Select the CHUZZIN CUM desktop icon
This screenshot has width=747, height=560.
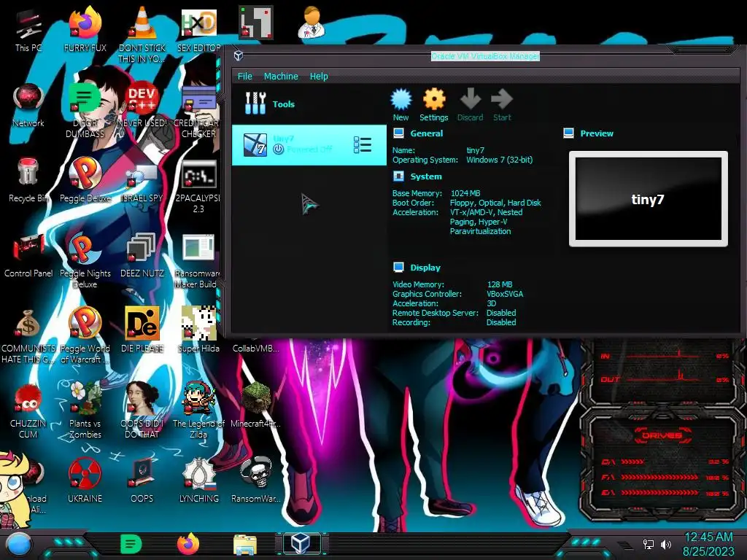pyautogui.click(x=28, y=411)
